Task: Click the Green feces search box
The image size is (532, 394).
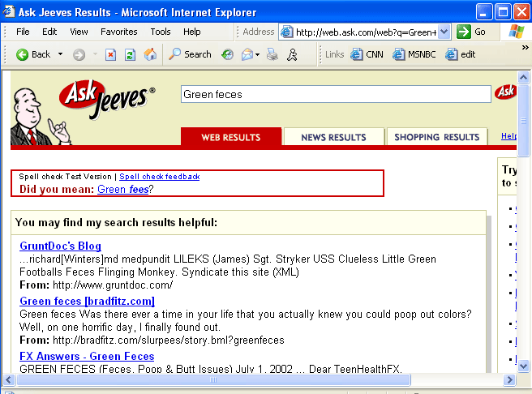Action: click(x=336, y=94)
